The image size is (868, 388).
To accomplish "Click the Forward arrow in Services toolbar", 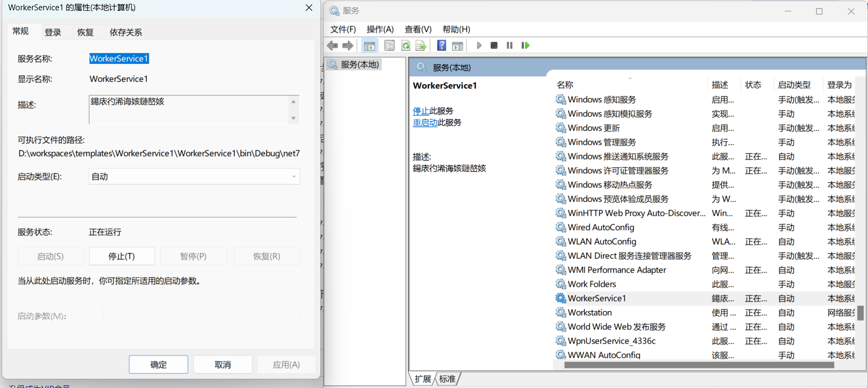I will (x=348, y=45).
